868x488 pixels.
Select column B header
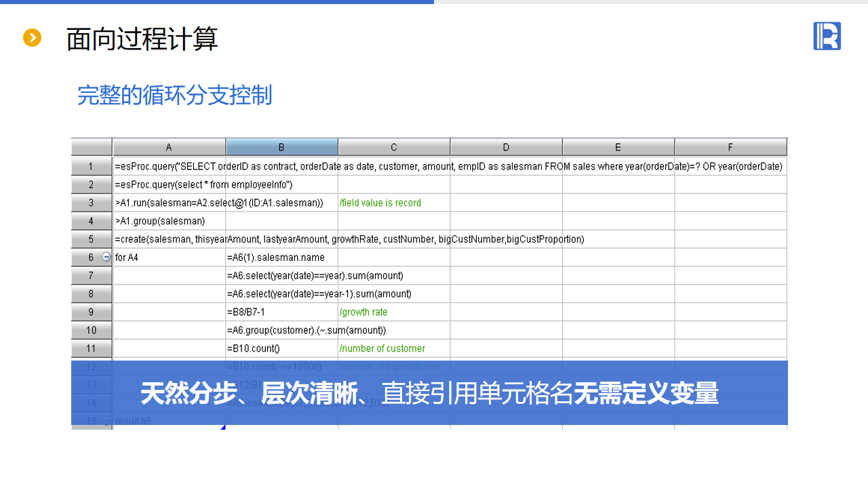tap(281, 147)
